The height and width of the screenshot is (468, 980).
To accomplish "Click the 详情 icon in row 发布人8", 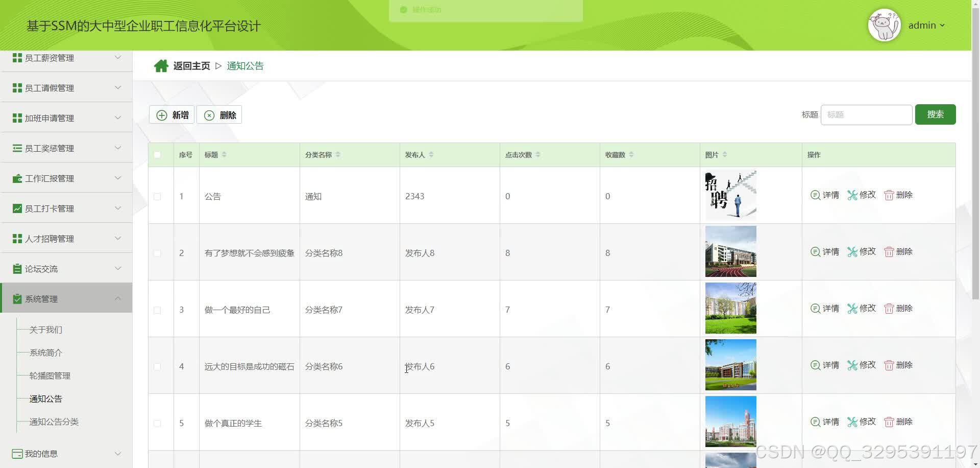I will click(815, 252).
